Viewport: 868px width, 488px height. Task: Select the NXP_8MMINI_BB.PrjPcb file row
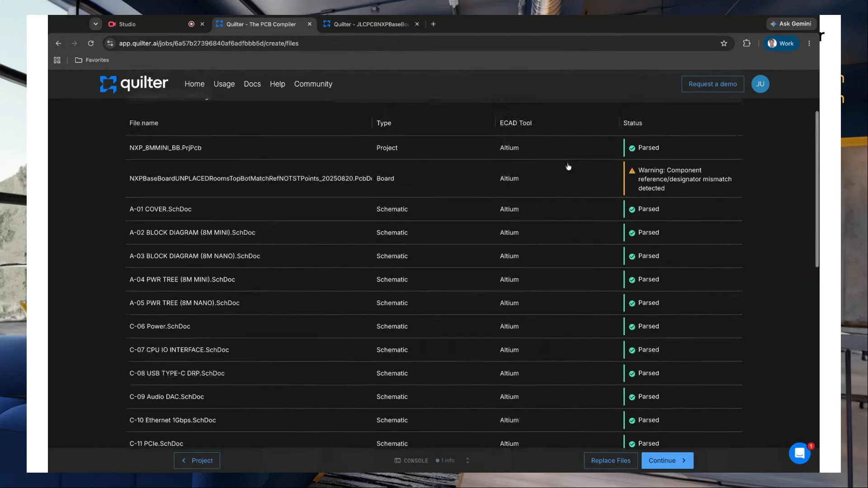coord(434,148)
